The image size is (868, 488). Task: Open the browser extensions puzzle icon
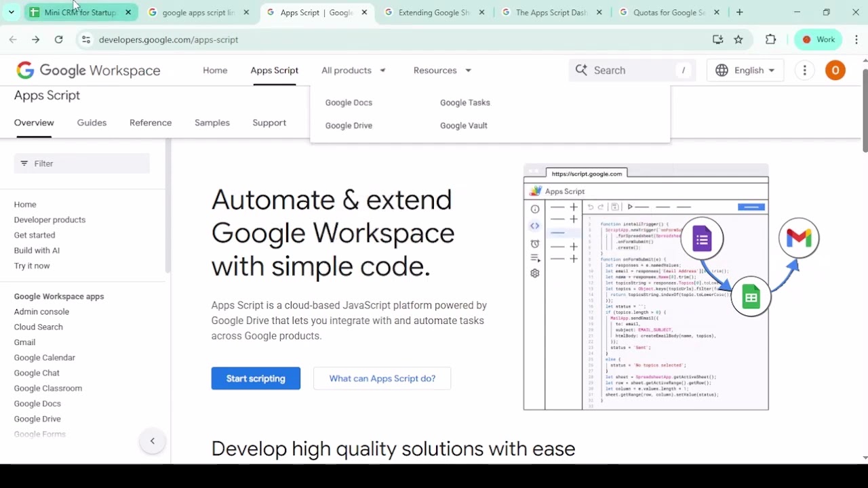click(x=770, y=39)
